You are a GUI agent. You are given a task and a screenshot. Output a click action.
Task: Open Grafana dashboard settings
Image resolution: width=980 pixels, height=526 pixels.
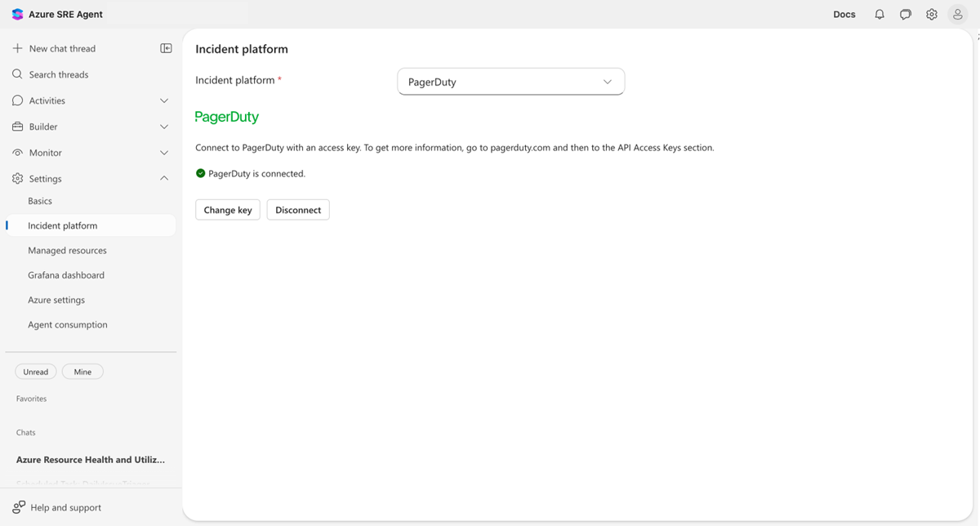66,275
